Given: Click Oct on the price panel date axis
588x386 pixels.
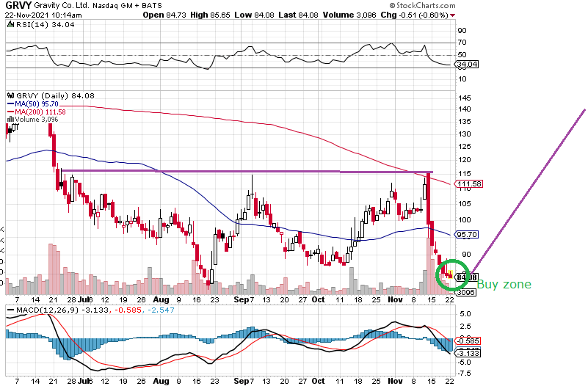Looking at the screenshot, I should (319, 300).
